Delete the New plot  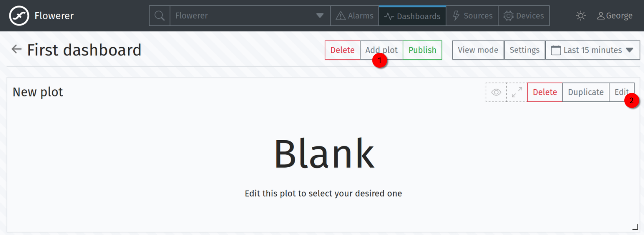point(545,92)
